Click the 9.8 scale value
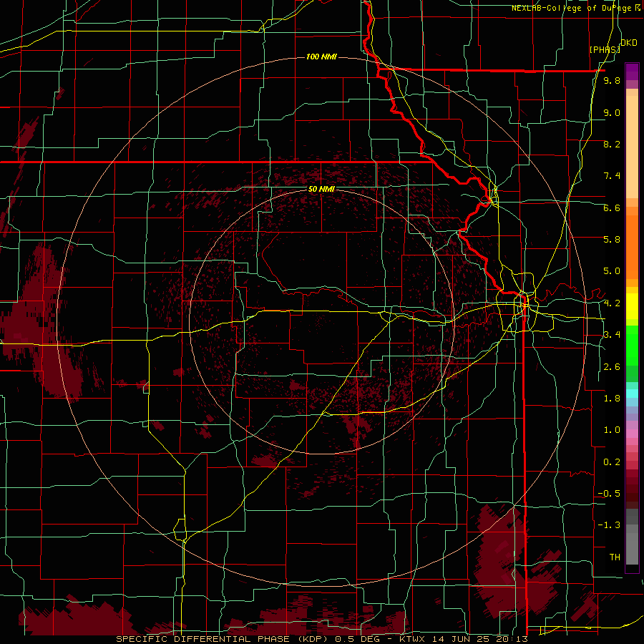Viewport: 644px width, 644px height. (x=612, y=80)
